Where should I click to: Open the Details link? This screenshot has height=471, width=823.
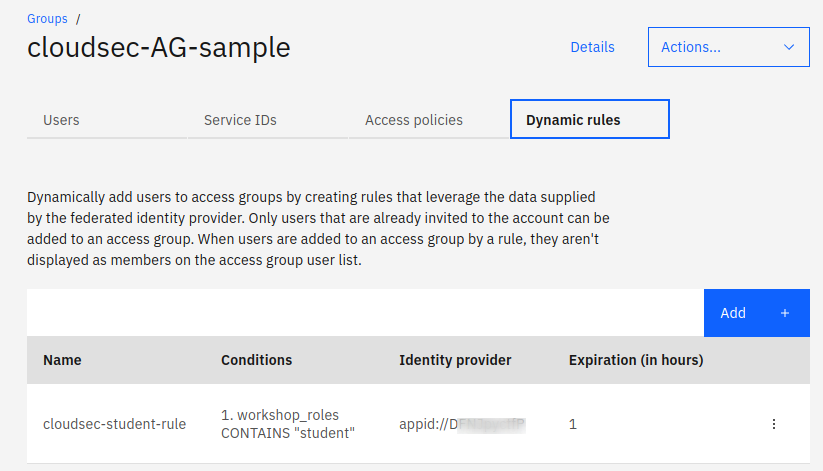coord(592,47)
